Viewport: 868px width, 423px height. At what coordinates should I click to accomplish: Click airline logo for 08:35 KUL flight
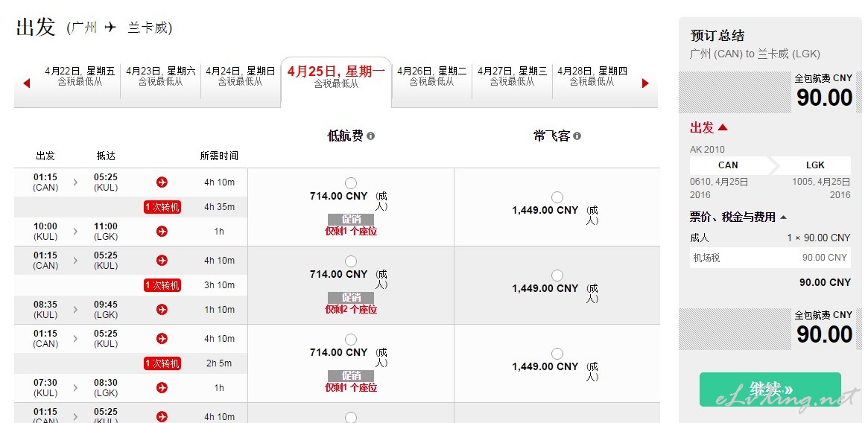[162, 309]
